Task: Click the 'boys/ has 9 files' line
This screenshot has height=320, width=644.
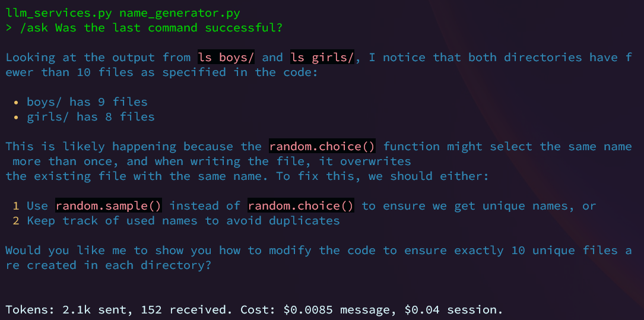Action: (x=87, y=102)
